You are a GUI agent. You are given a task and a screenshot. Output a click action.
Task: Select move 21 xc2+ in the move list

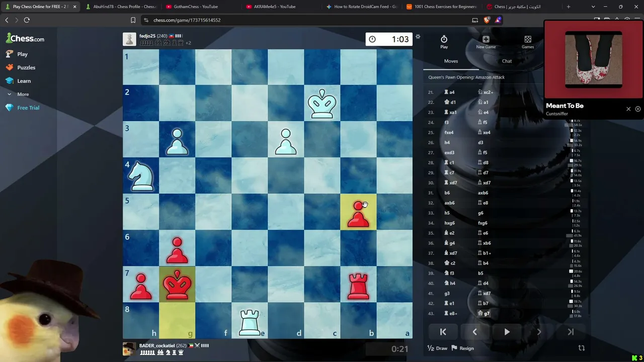coord(485,92)
